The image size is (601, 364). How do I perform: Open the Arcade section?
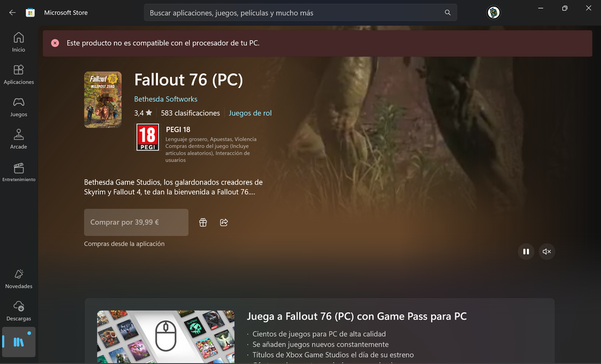coord(18,139)
